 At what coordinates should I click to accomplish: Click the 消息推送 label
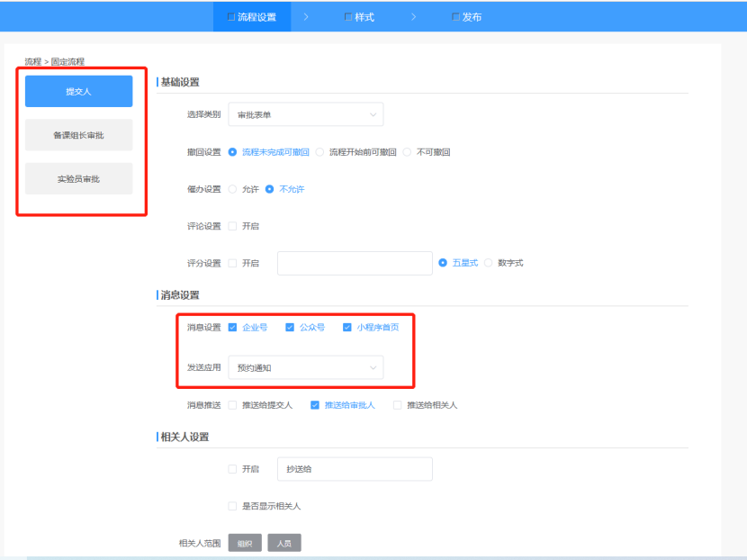[x=204, y=405]
